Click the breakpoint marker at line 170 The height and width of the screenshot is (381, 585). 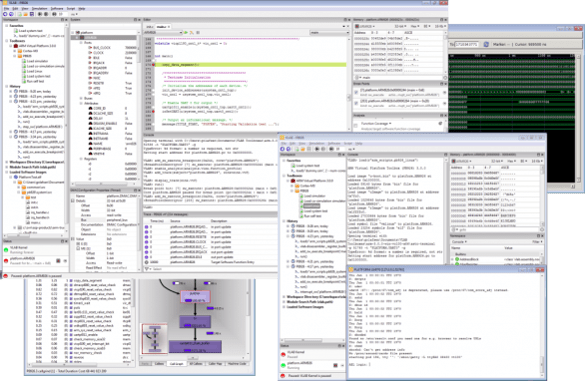(x=153, y=65)
